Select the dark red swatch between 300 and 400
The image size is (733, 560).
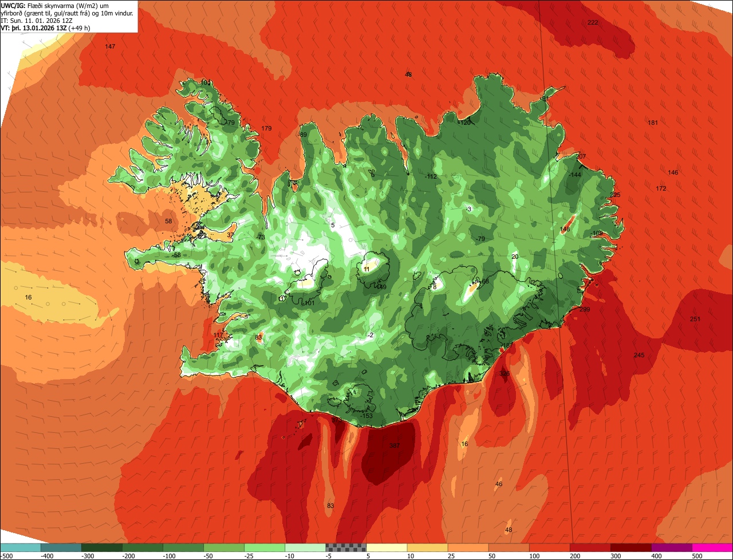630,547
